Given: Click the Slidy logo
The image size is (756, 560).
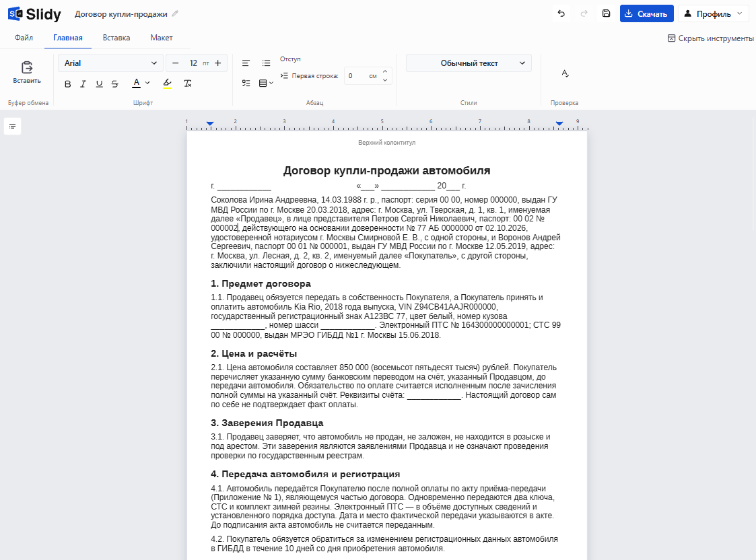Looking at the screenshot, I should pyautogui.click(x=35, y=14).
